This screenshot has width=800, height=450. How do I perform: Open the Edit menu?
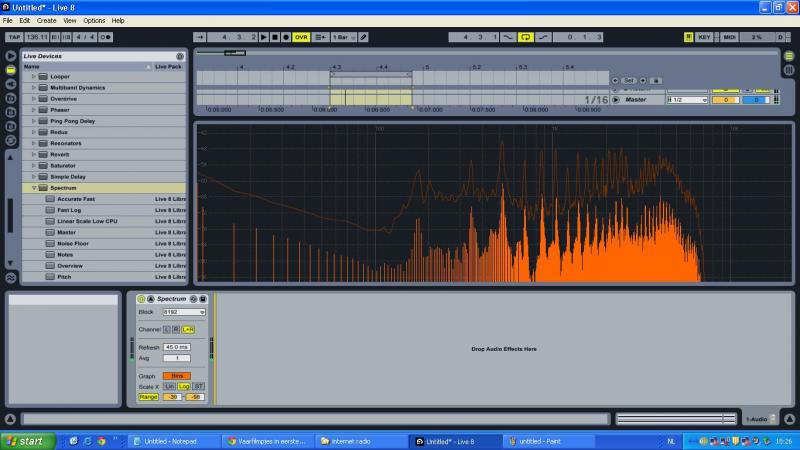24,20
